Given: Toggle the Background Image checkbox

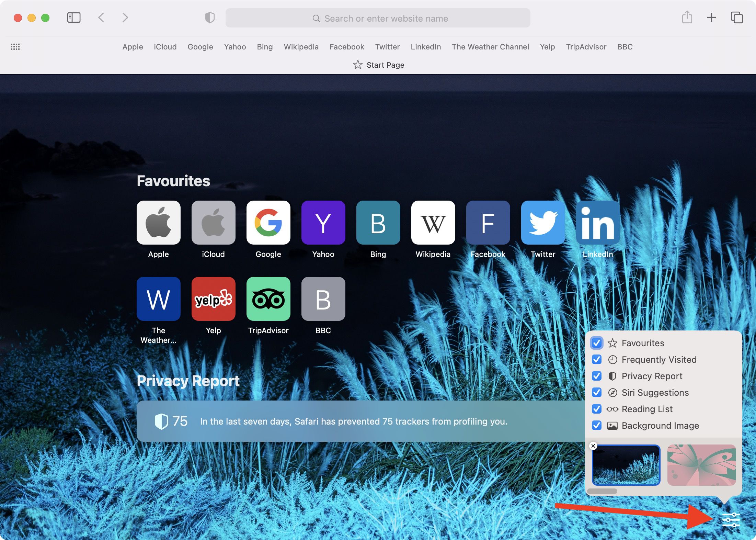Looking at the screenshot, I should click(x=596, y=426).
